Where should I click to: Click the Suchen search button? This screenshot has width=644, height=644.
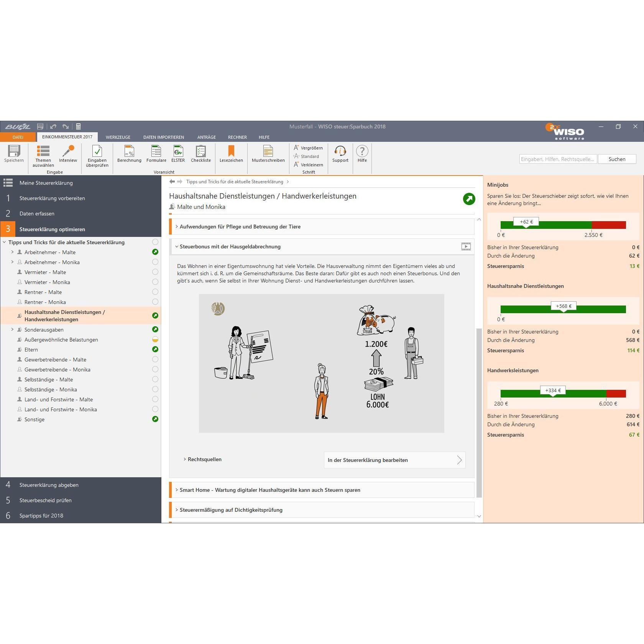click(617, 159)
